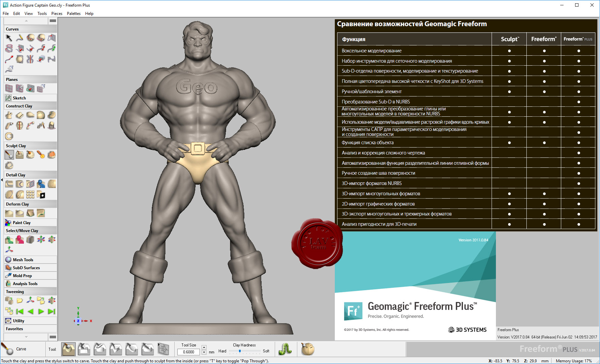
Task: Open the Pieces menu
Action: pos(57,14)
